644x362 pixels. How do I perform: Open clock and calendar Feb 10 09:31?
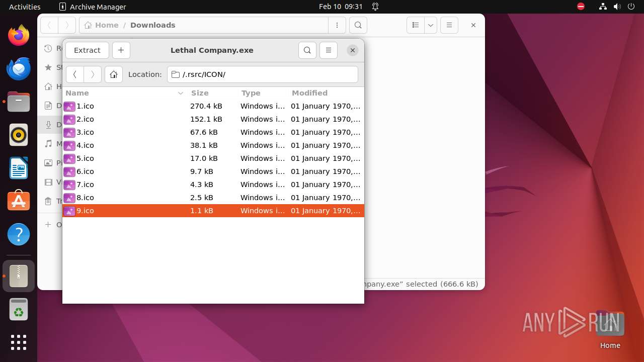tap(341, 7)
